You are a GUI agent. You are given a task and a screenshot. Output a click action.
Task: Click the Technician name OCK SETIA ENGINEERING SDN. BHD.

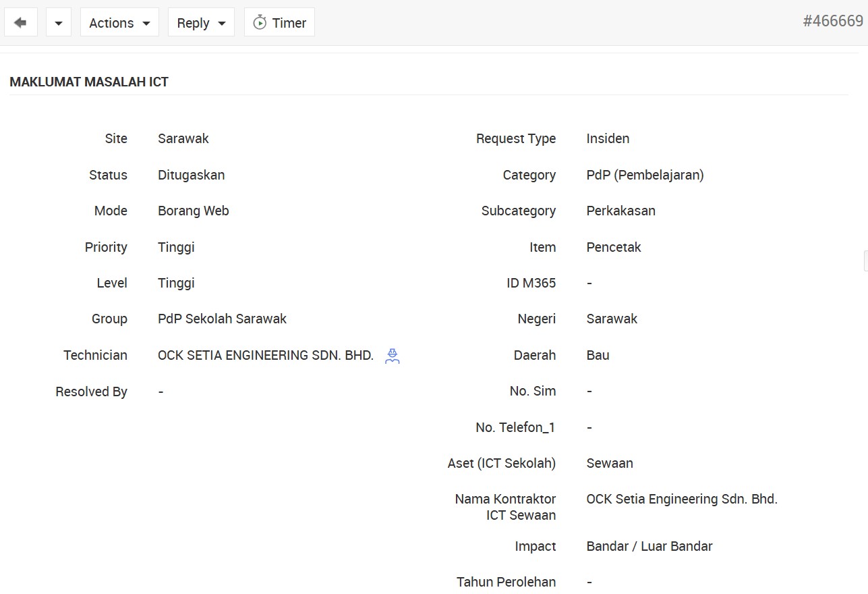click(x=265, y=355)
